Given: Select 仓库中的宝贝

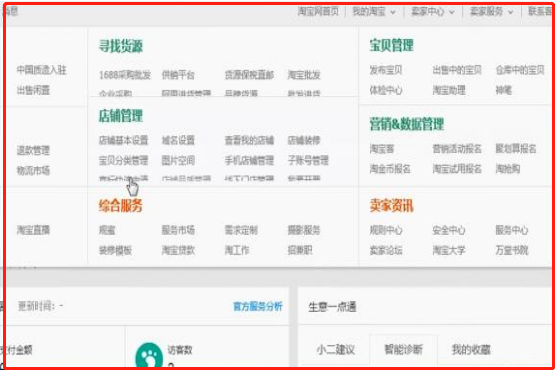Looking at the screenshot, I should (x=520, y=70).
